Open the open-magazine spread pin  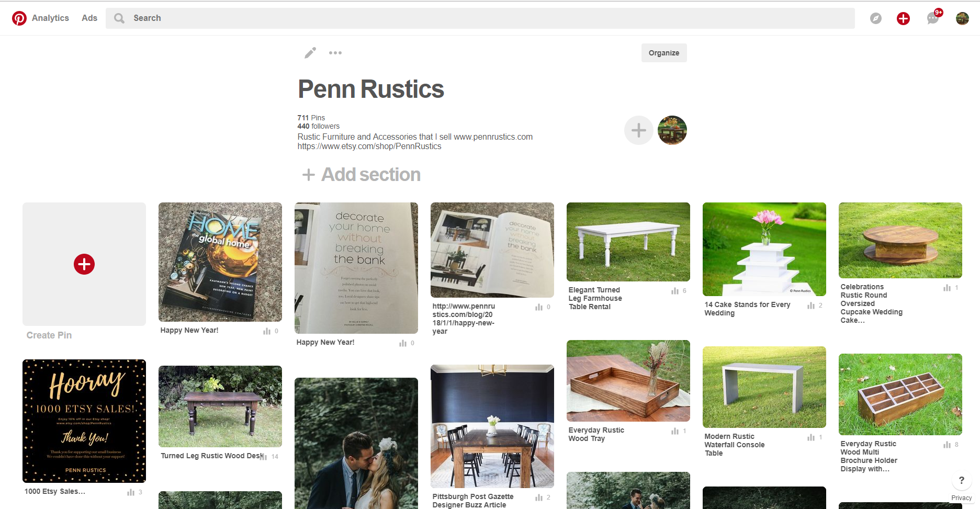492,250
